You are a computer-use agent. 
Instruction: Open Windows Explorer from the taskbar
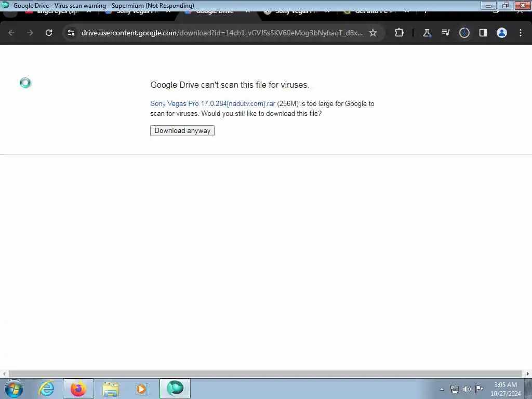pyautogui.click(x=111, y=389)
